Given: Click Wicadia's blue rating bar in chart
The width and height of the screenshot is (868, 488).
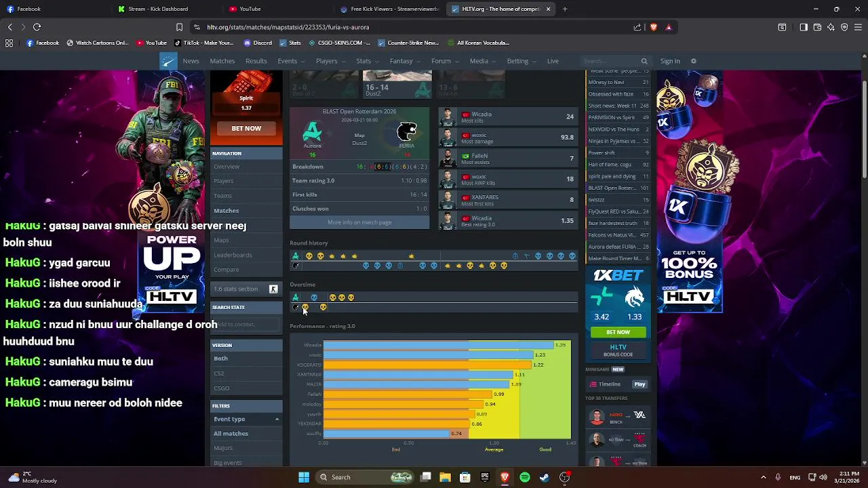Looking at the screenshot, I should (x=438, y=345).
